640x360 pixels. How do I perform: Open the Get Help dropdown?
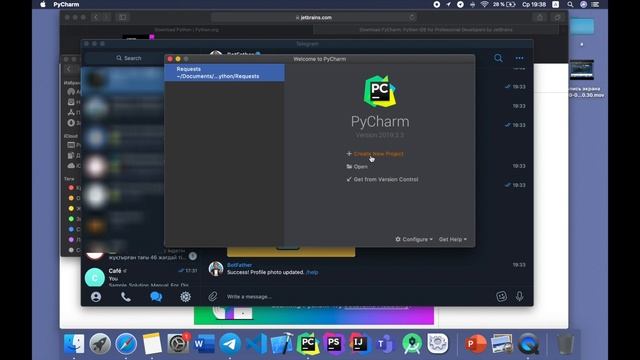tap(453, 239)
